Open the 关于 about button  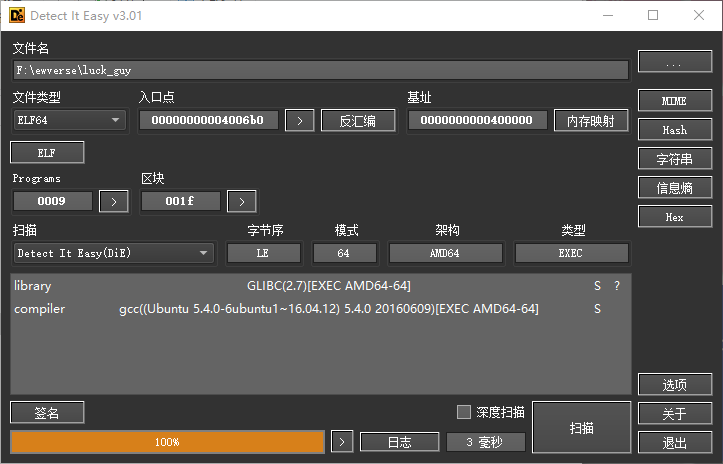click(675, 414)
